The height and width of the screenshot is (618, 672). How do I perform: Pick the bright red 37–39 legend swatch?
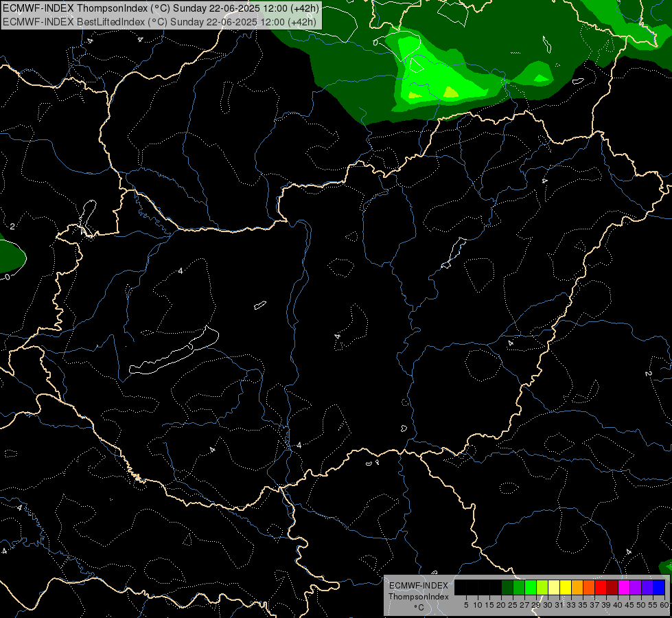pos(601,587)
